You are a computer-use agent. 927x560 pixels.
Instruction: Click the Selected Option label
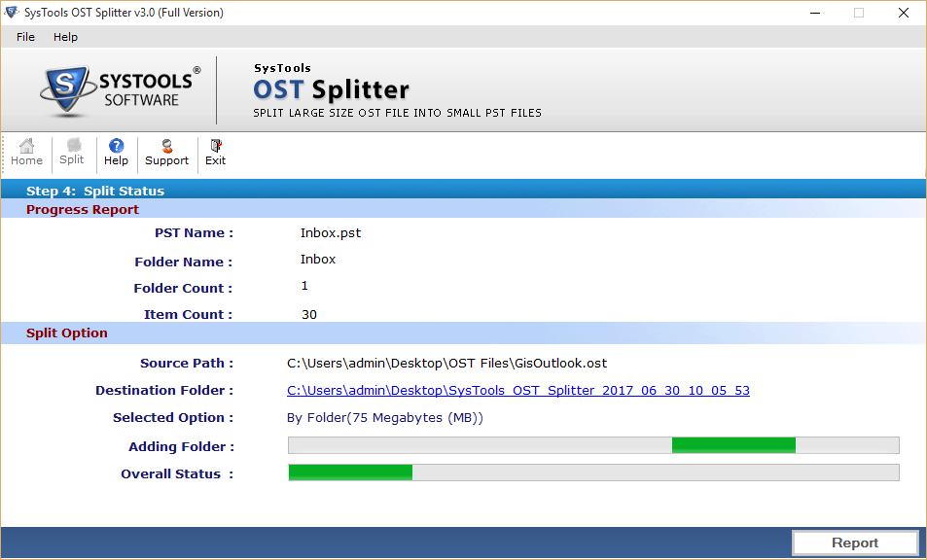tap(173, 418)
